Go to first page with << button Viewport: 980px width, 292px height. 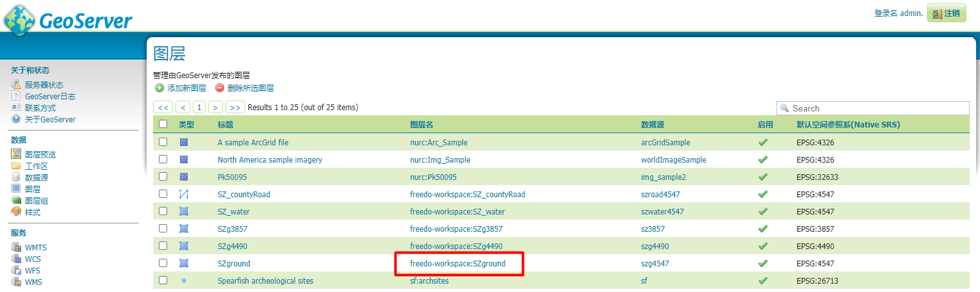click(x=163, y=107)
